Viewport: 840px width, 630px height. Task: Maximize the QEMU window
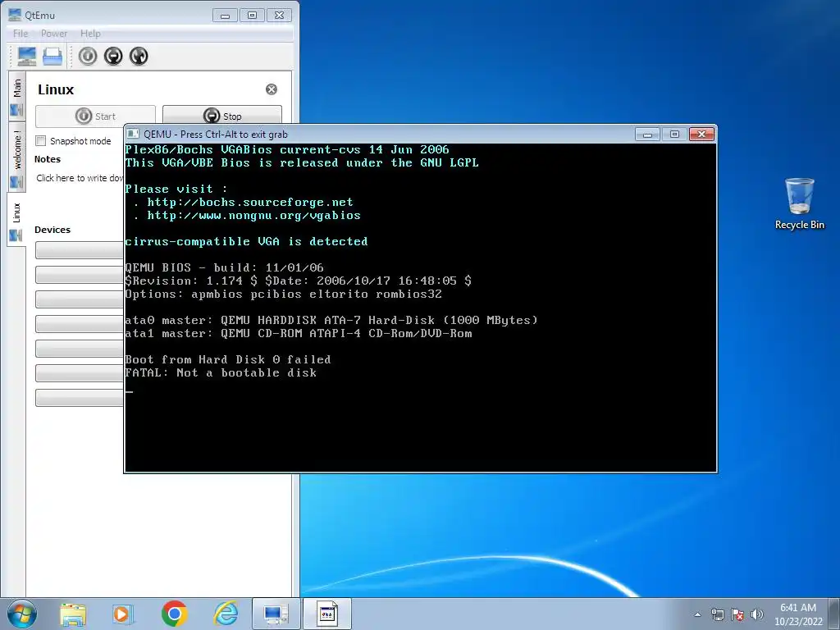[674, 134]
